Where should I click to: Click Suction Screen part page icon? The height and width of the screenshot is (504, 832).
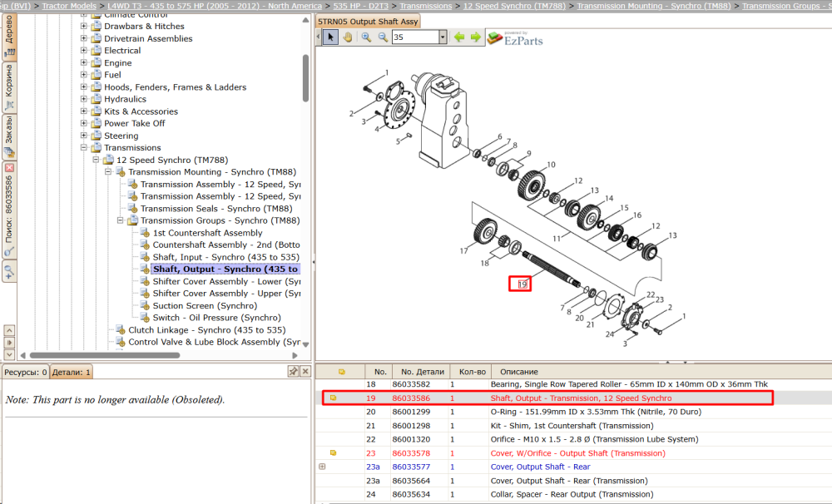point(145,305)
